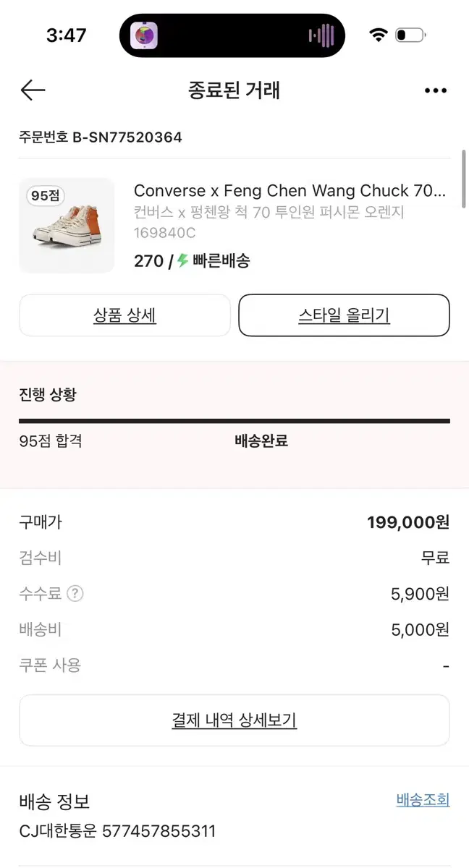Tap the help icon beside 수수료
Viewport: 469px width, 868px height.
[x=75, y=594]
